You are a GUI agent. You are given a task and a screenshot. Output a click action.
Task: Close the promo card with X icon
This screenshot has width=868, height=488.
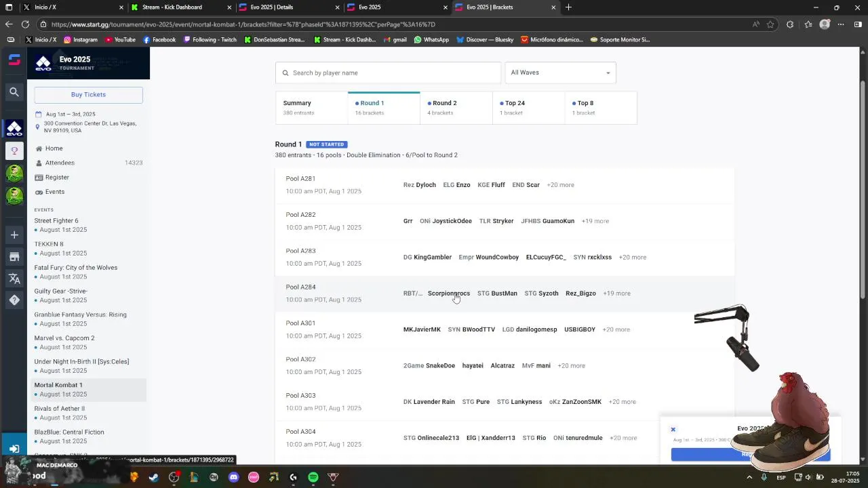pyautogui.click(x=673, y=430)
